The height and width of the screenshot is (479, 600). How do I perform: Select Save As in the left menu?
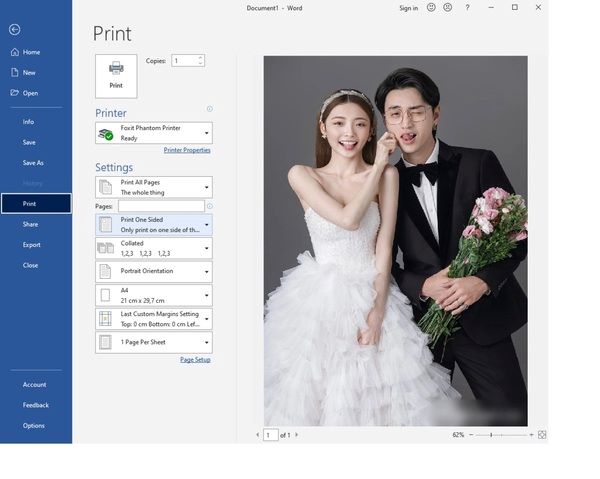[x=33, y=162]
